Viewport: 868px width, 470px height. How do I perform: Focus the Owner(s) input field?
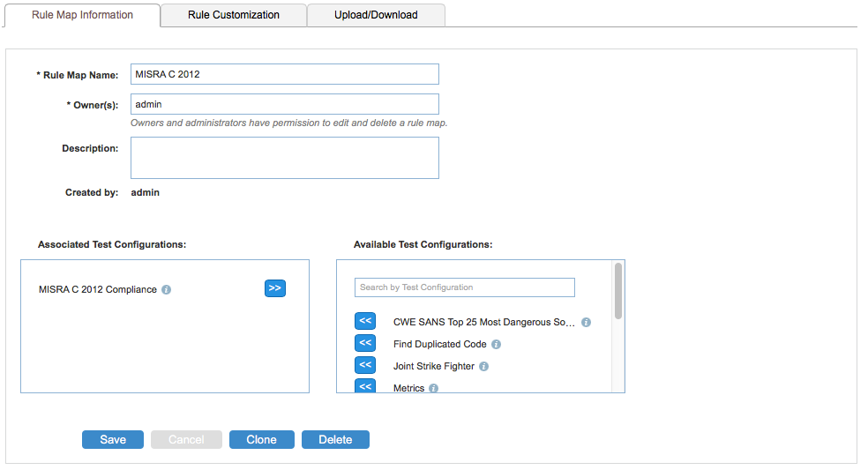coord(285,104)
